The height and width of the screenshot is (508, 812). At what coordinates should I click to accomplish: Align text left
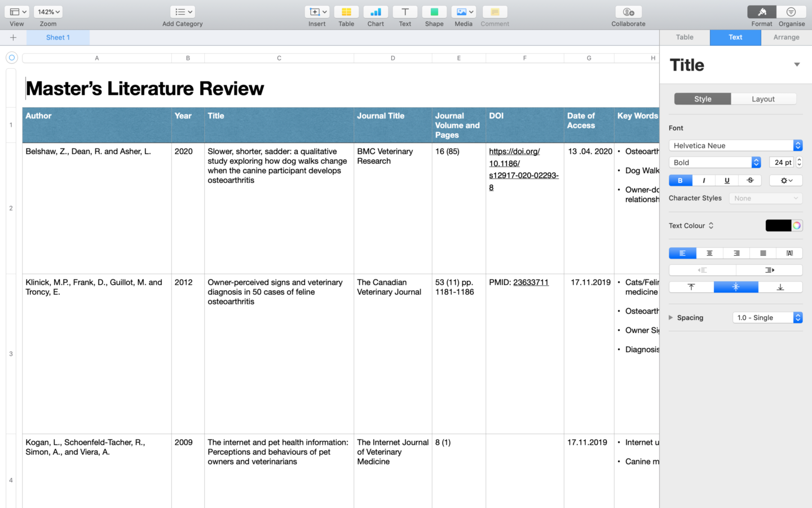[x=682, y=253]
